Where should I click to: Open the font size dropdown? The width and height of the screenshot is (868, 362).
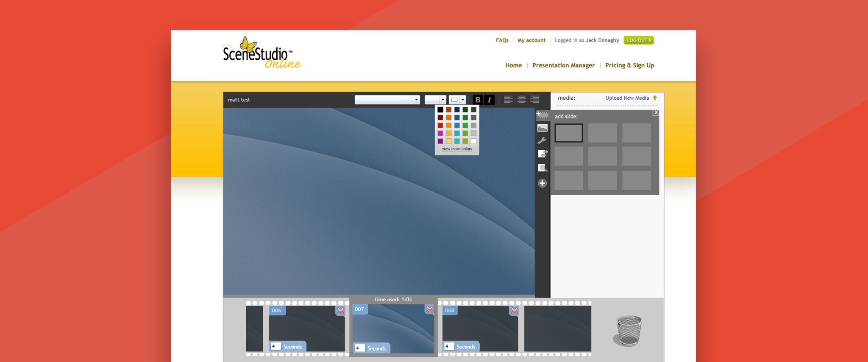435,100
